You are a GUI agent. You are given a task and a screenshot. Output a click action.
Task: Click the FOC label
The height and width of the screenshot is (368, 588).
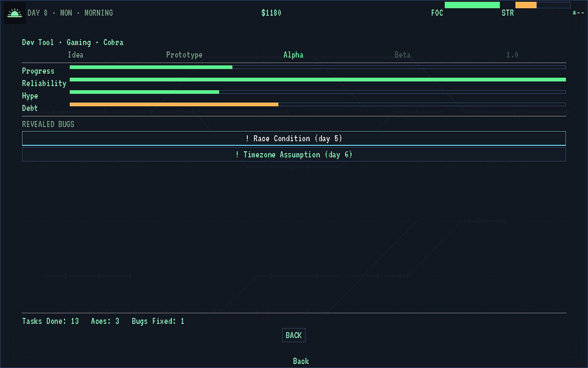[x=437, y=13]
